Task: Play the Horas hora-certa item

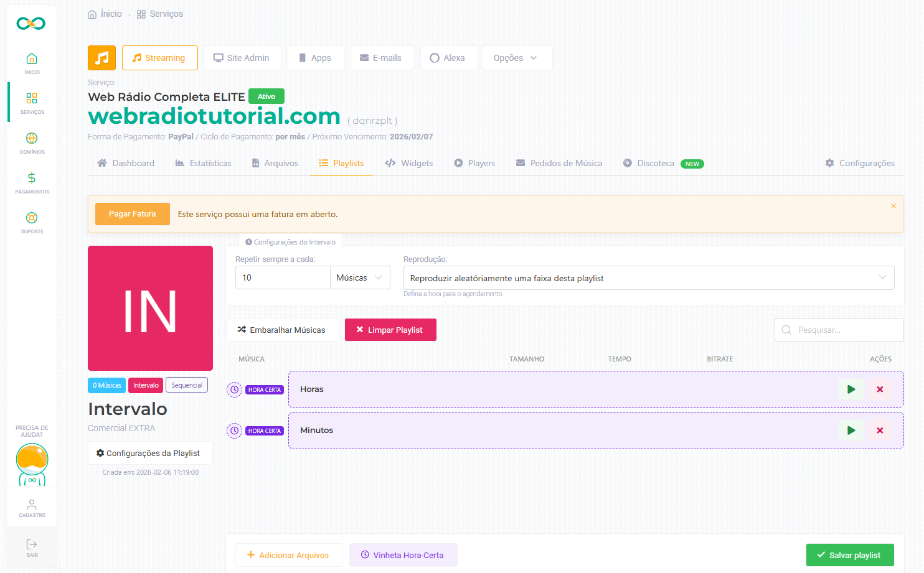Action: click(x=851, y=389)
